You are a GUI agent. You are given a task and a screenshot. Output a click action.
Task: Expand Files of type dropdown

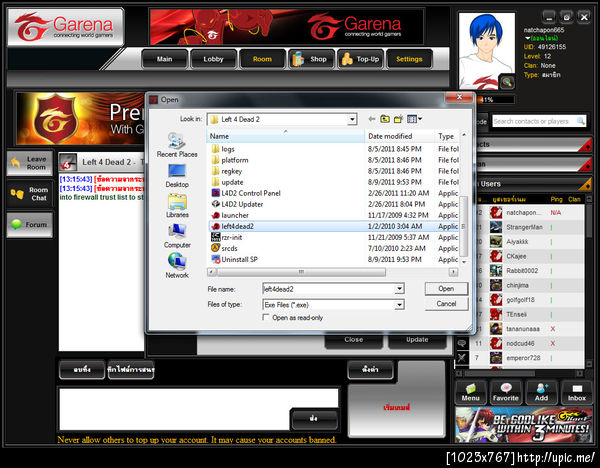(399, 305)
